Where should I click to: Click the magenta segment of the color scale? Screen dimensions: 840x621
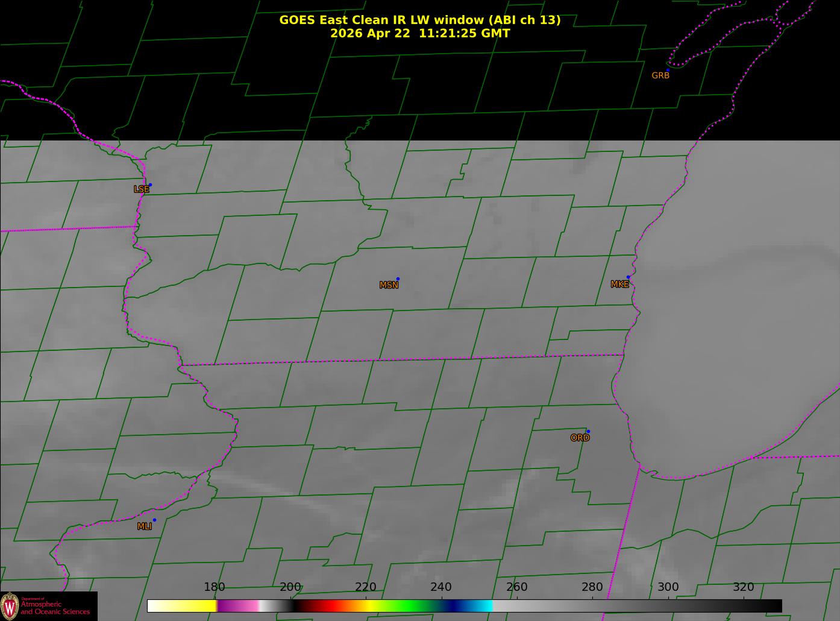click(x=238, y=606)
